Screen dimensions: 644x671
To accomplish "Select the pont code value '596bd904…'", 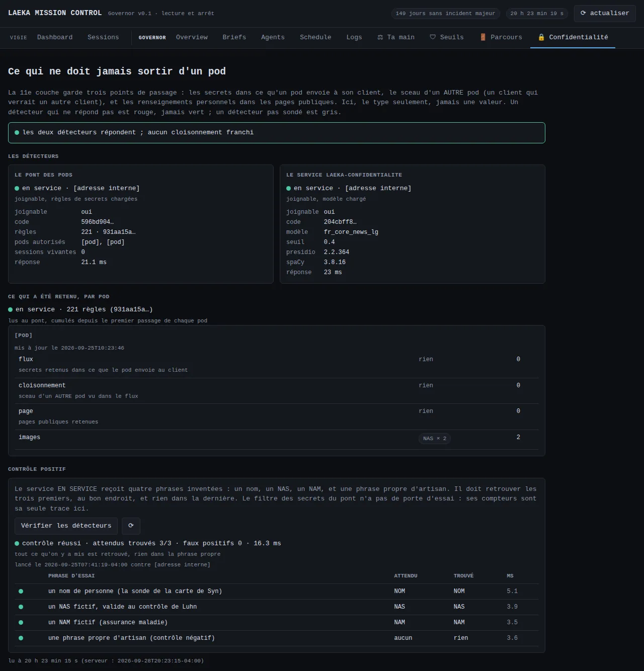I will tap(98, 222).
